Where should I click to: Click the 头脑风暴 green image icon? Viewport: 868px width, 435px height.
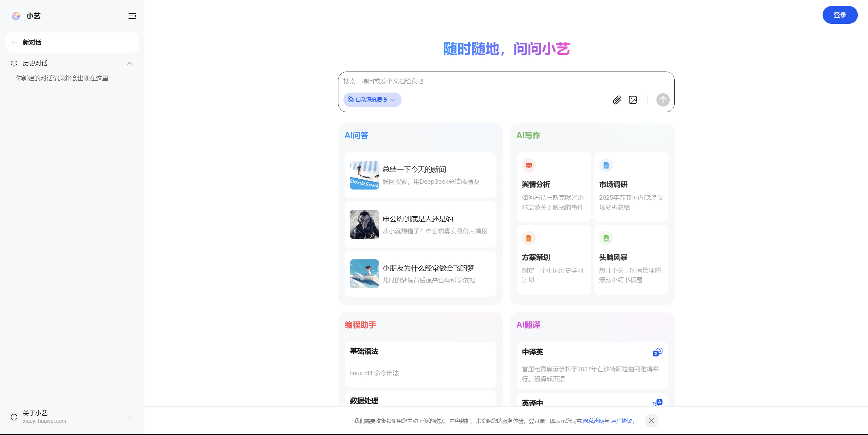point(606,238)
